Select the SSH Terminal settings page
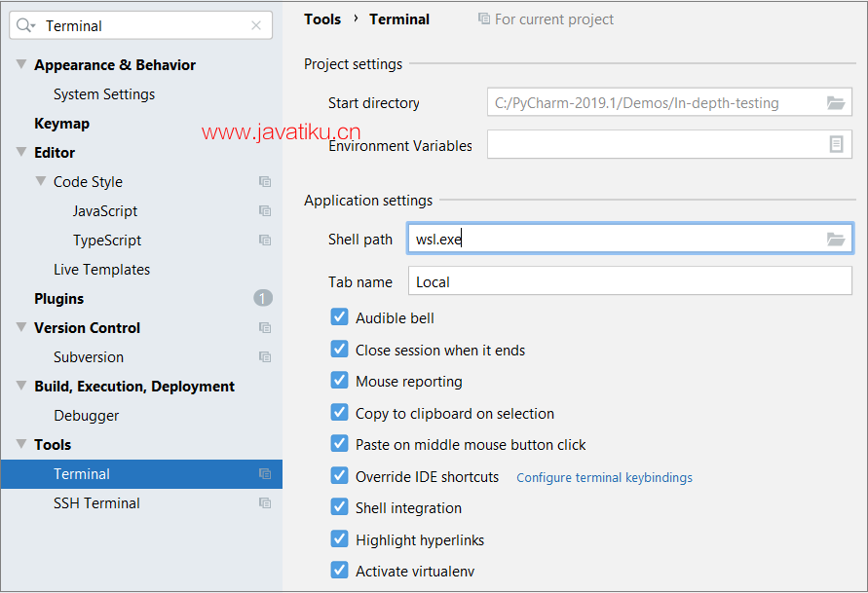The width and height of the screenshot is (868, 593). click(x=94, y=502)
